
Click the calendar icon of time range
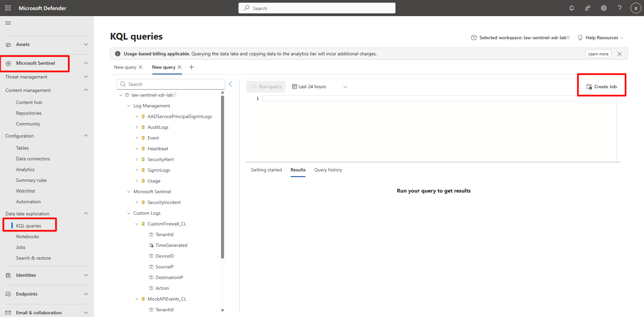point(294,87)
